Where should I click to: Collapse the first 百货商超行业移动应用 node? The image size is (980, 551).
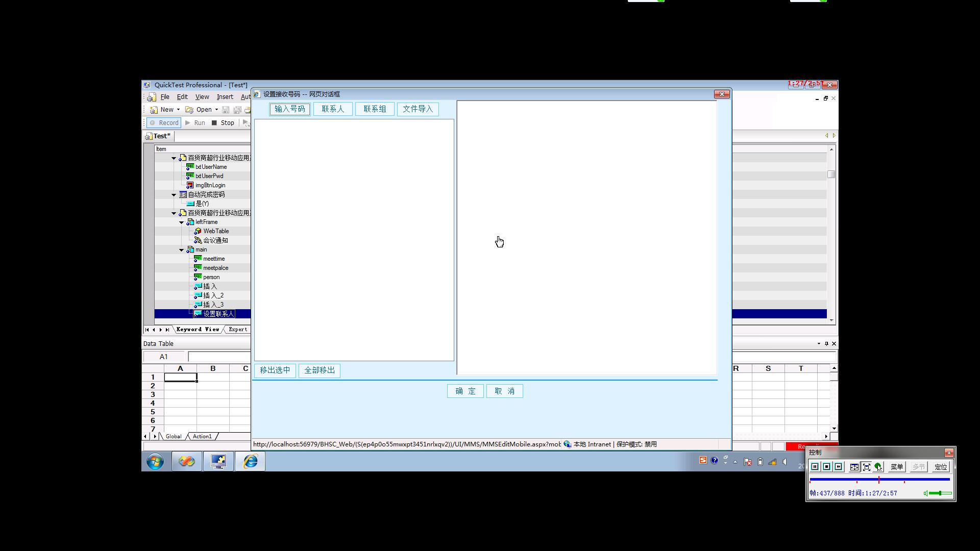(174, 158)
